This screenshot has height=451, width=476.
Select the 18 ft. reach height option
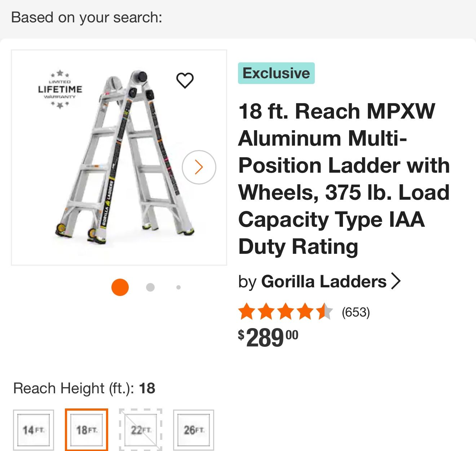pyautogui.click(x=87, y=430)
